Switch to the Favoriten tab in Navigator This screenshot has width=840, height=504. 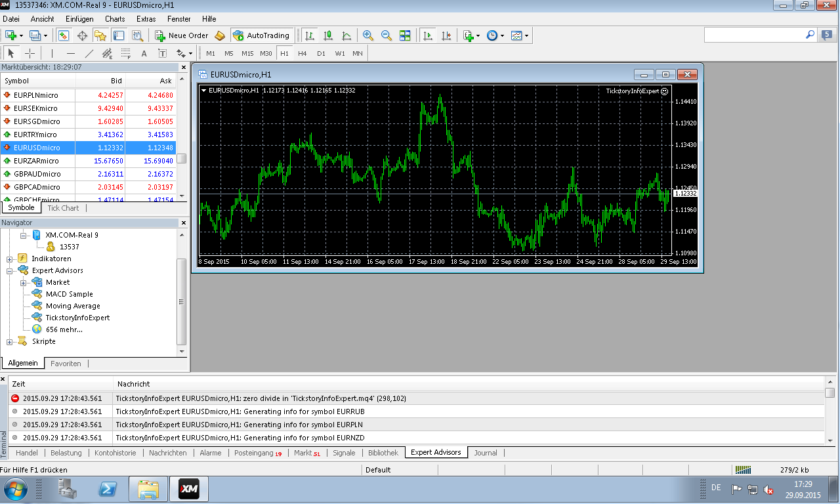(66, 363)
